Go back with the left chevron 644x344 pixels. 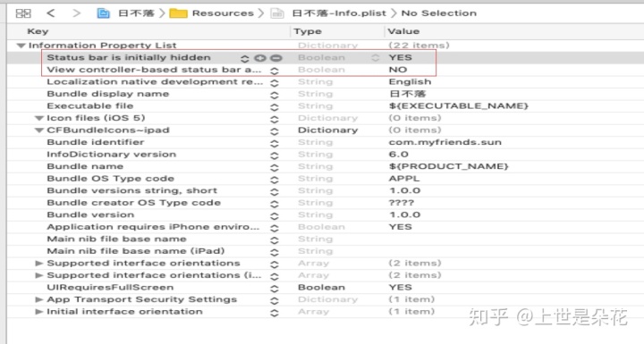[50, 13]
